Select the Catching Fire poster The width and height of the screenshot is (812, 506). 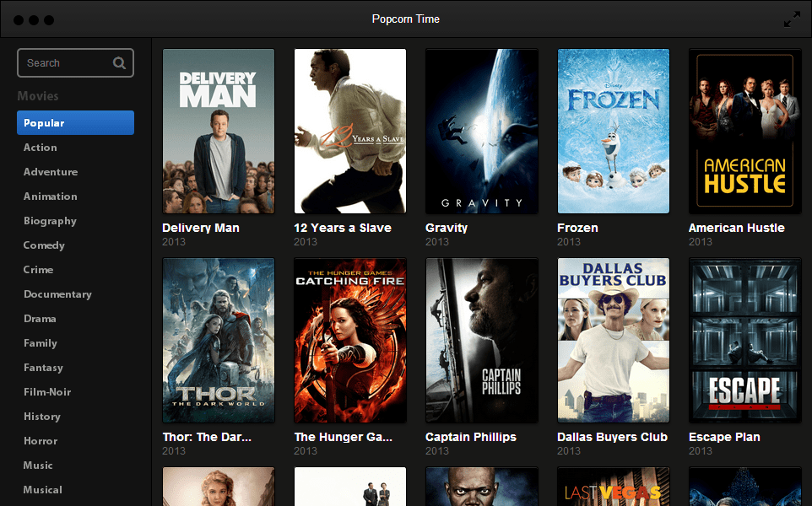[x=350, y=340]
